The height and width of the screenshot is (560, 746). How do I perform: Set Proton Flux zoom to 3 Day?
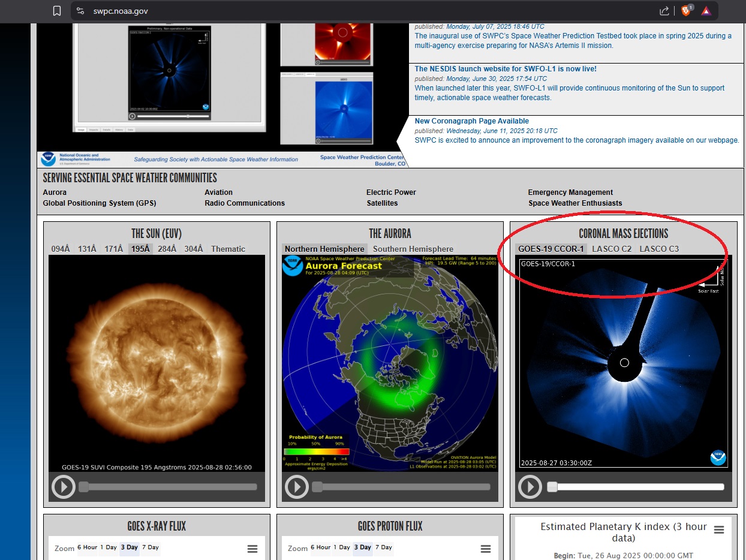pos(362,547)
